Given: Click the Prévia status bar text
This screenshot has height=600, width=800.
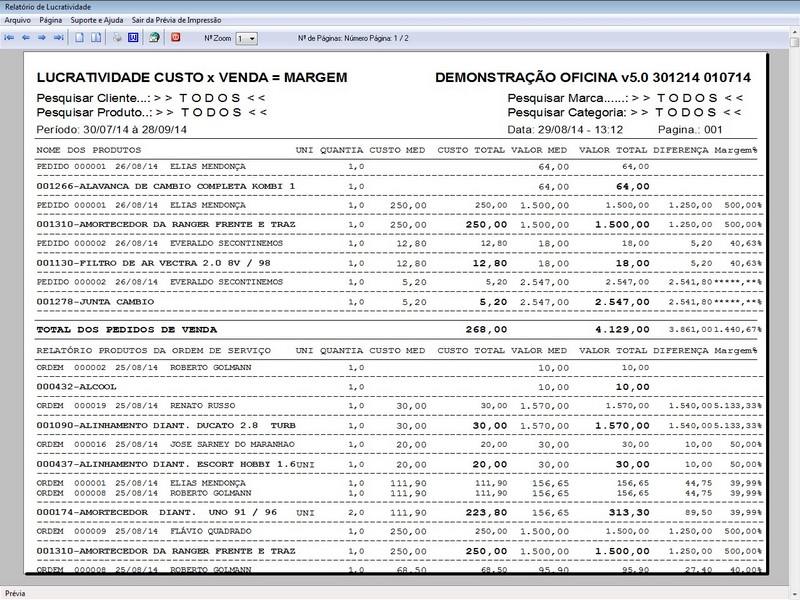Looking at the screenshot, I should click(15, 593).
